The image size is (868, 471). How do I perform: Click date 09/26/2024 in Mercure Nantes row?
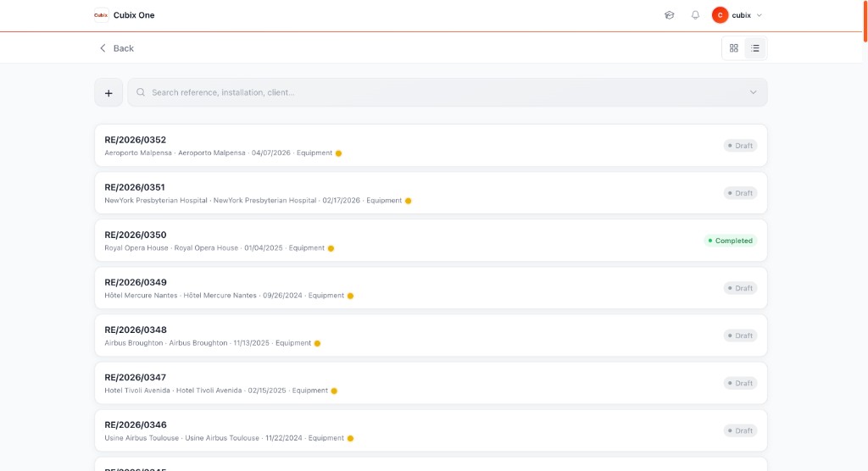282,296
